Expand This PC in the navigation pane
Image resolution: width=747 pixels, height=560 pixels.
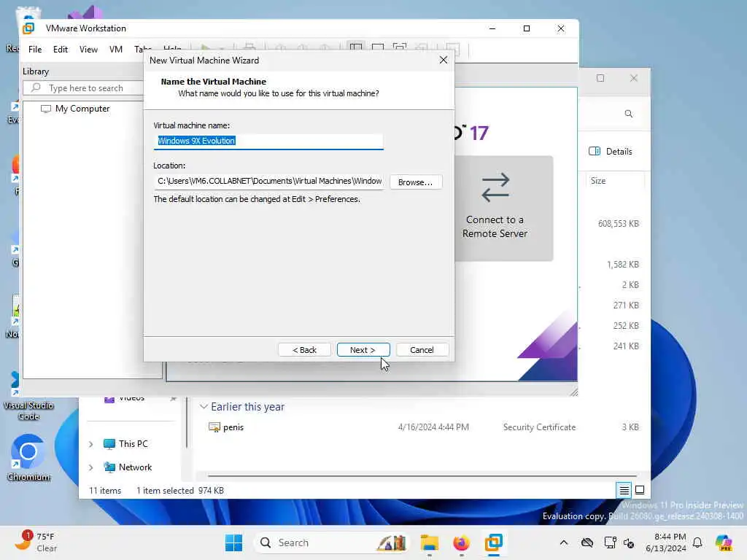pyautogui.click(x=90, y=444)
